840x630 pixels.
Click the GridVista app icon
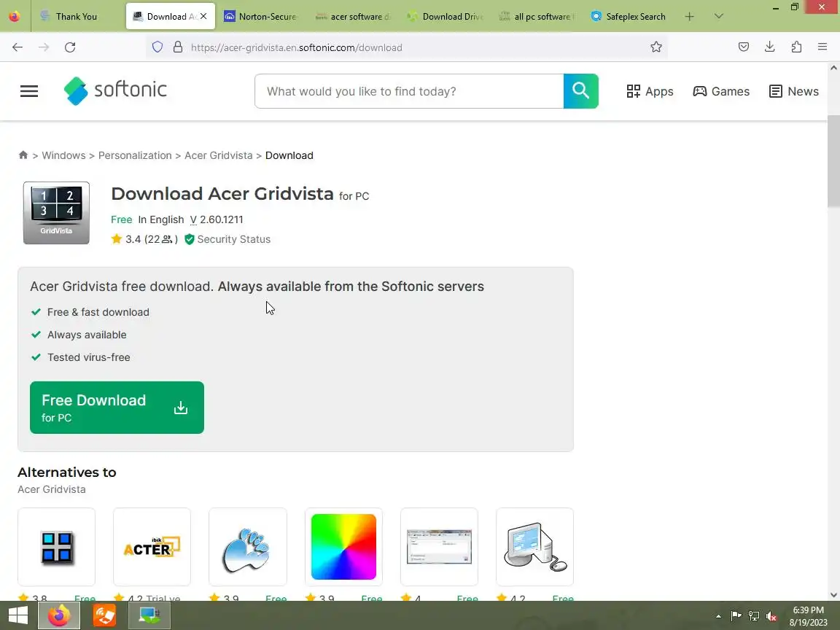click(56, 213)
